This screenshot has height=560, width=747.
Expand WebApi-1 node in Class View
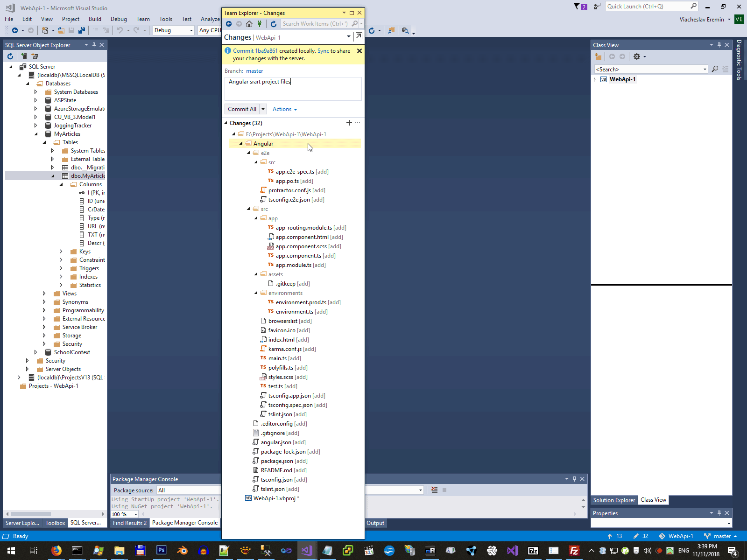point(595,79)
